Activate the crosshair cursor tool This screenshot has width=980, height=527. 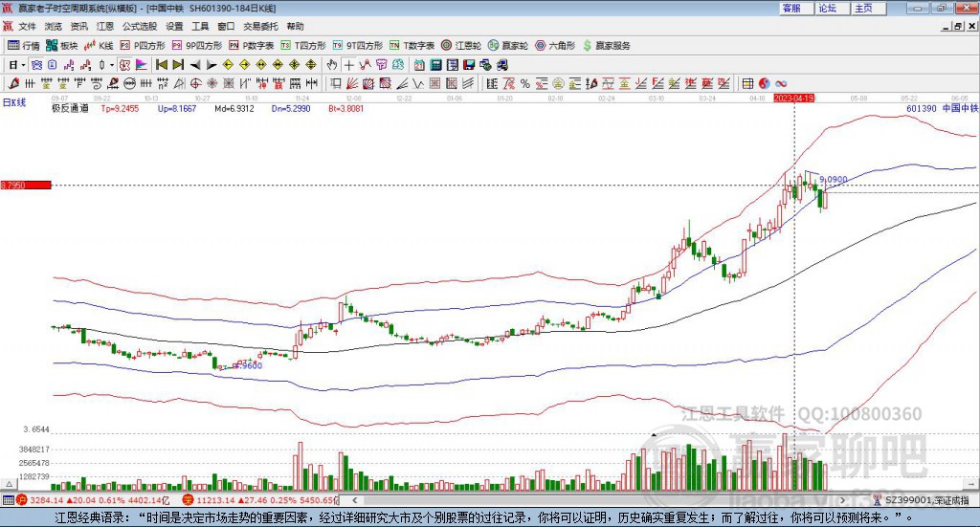[349, 65]
